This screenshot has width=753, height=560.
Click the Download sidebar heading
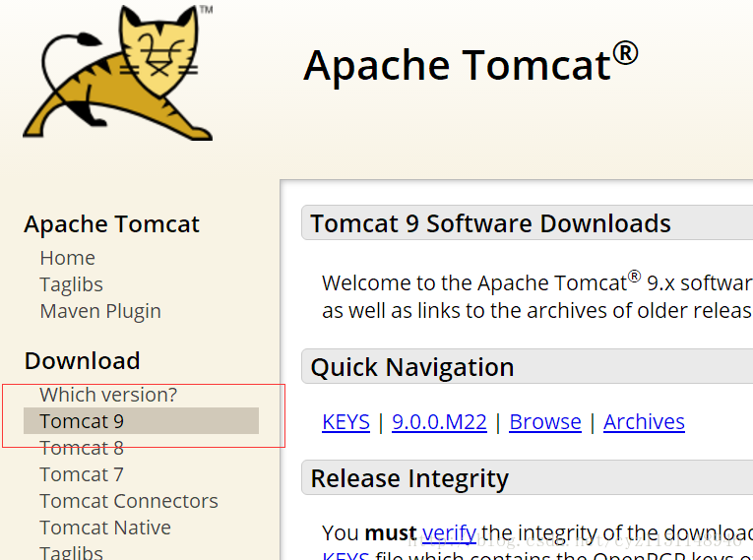(82, 360)
